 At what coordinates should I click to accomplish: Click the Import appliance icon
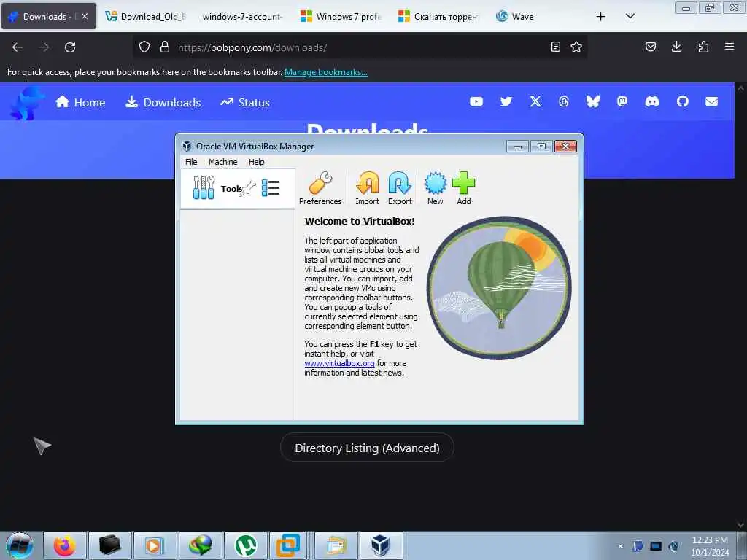(x=368, y=188)
